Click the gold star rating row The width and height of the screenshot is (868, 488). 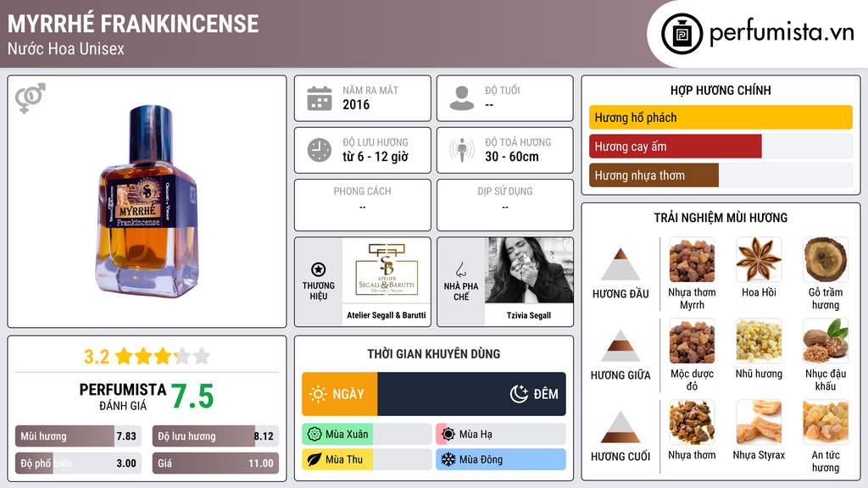[162, 357]
